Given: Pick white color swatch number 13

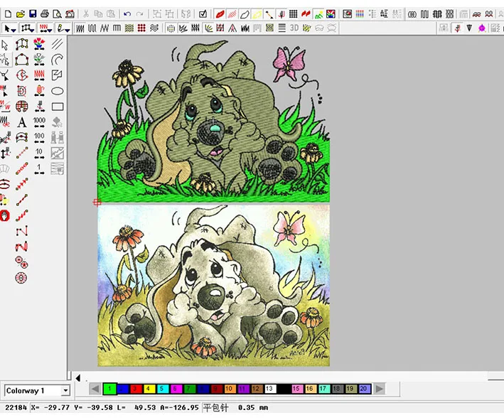Looking at the screenshot, I should click(x=270, y=389).
